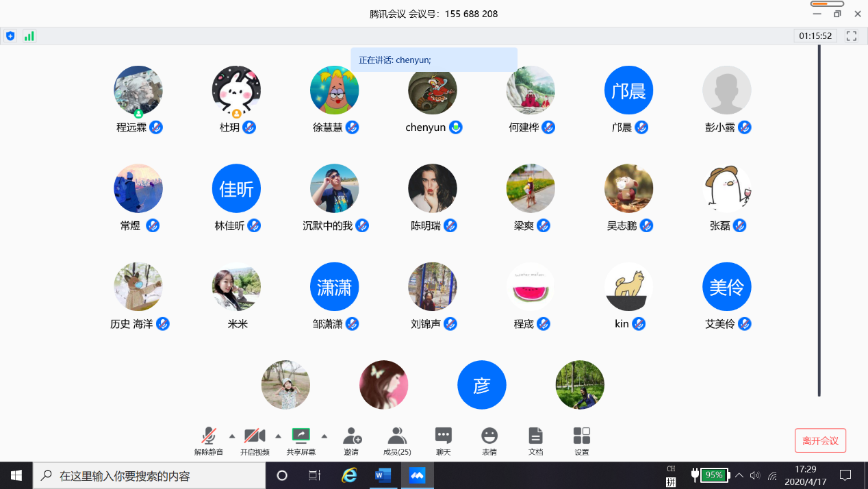Click the meeting timer 01:15:52
The image size is (868, 489).
pos(815,36)
